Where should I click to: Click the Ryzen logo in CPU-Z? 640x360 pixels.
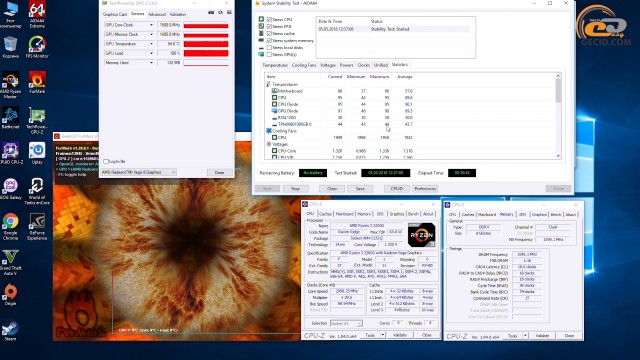(x=421, y=235)
